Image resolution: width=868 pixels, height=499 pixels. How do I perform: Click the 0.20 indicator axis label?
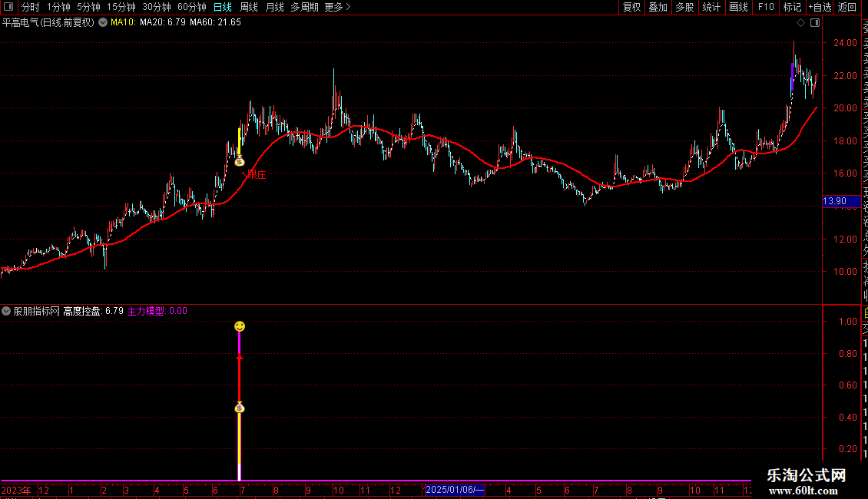pyautogui.click(x=848, y=448)
